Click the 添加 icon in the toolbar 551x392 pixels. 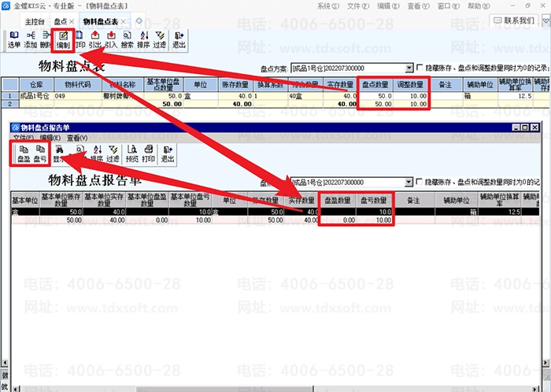31,39
